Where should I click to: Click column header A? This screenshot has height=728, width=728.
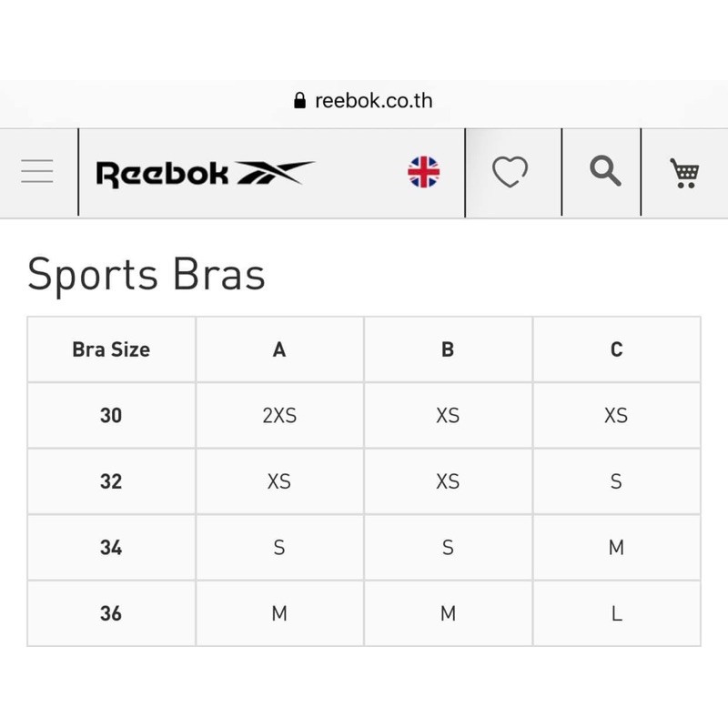tap(279, 349)
